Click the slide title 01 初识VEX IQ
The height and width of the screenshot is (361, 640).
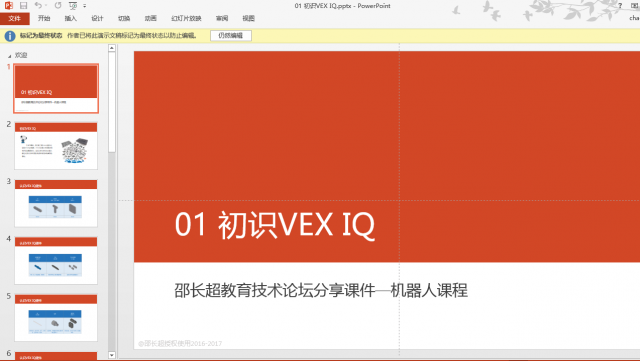[275, 225]
